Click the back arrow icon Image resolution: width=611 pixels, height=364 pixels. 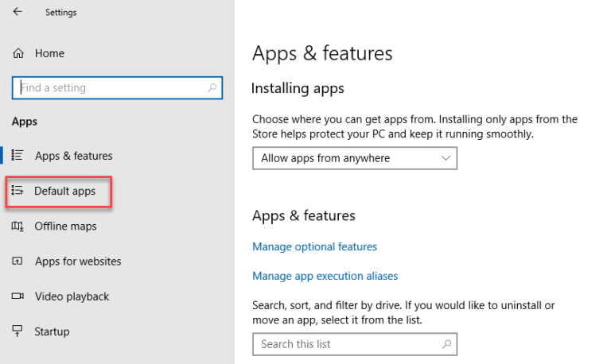pyautogui.click(x=18, y=12)
